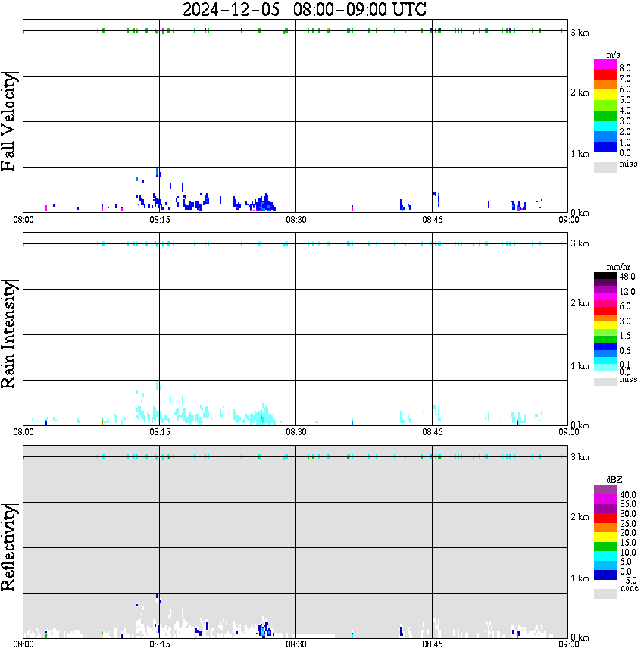Select the light green swatch in m/s legend
644x658 pixels.
(x=605, y=105)
